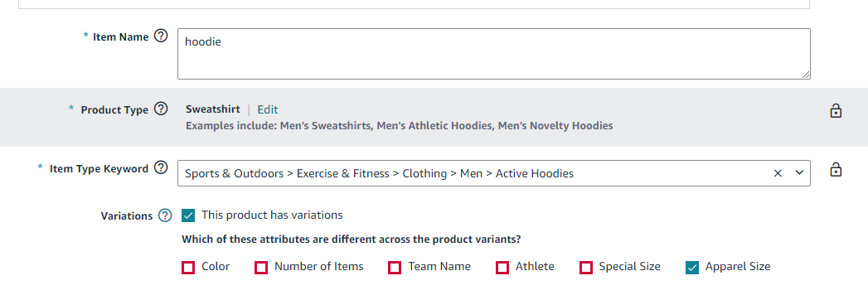
Task: Click the This product has variations label
Action: tap(272, 215)
